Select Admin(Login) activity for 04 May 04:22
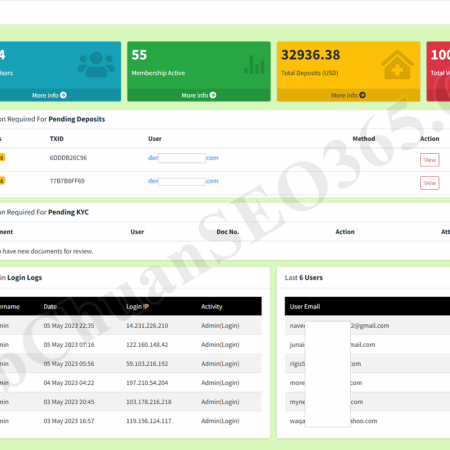 (220, 383)
